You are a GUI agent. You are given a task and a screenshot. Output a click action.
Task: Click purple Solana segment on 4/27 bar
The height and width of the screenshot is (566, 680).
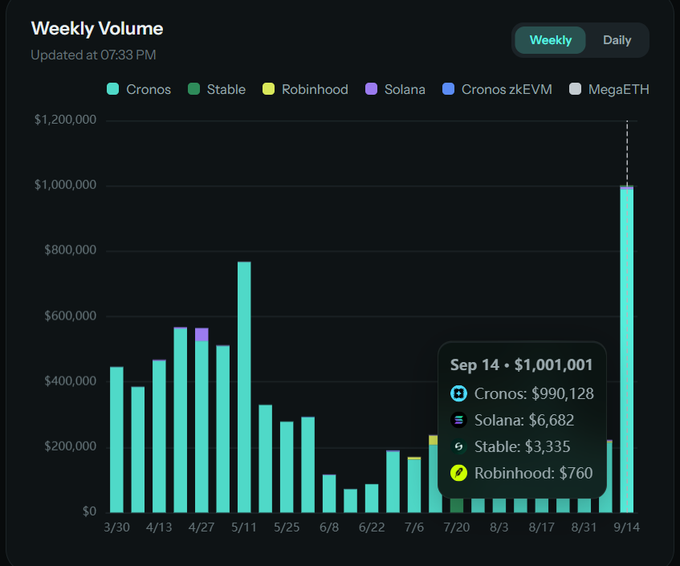tap(202, 334)
